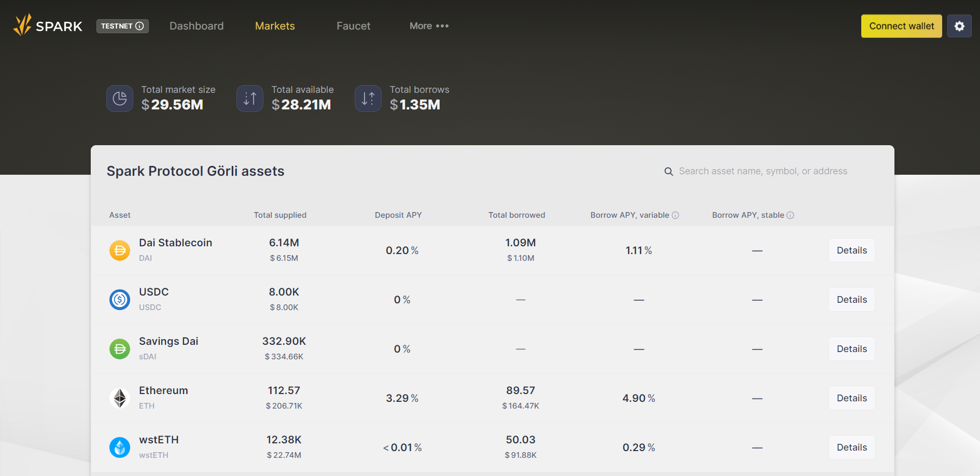Click the Total market size pie icon
The image size is (980, 476).
pos(120,99)
